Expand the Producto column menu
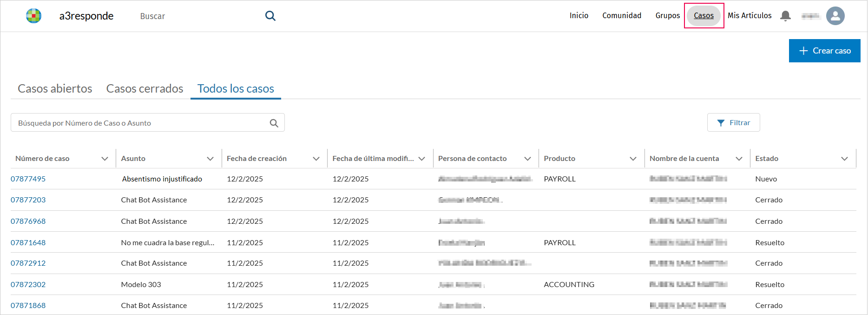868x315 pixels. tap(633, 159)
